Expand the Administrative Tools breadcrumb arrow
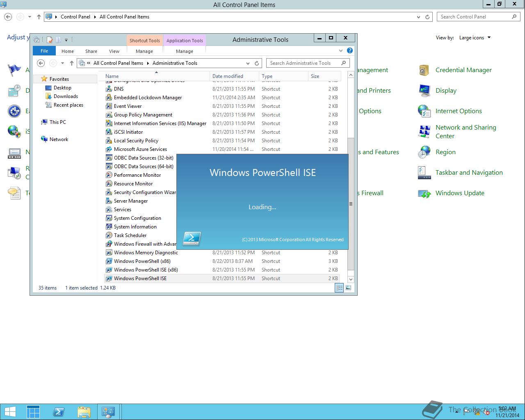 coord(148,63)
